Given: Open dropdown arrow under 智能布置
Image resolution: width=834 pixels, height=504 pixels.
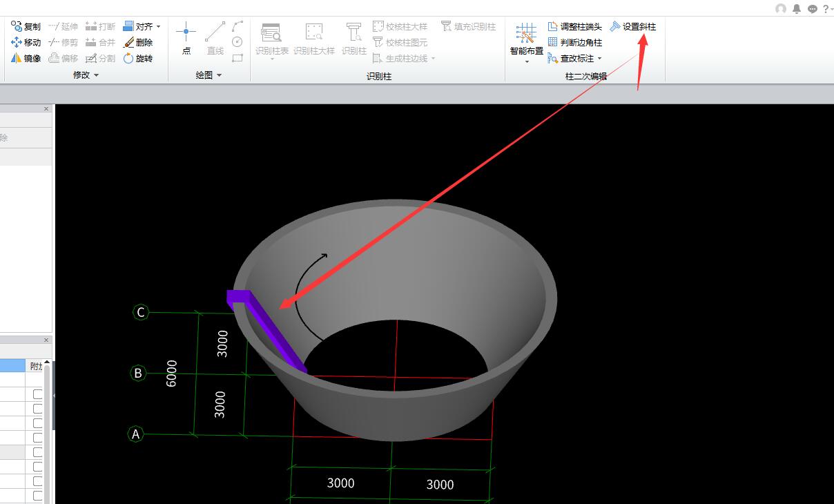Looking at the screenshot, I should coord(527,61).
